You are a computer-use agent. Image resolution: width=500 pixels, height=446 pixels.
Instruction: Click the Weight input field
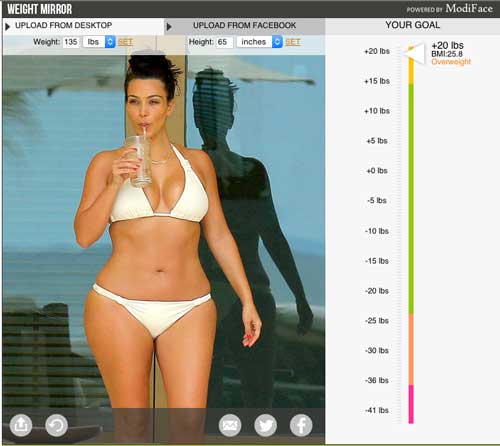pos(71,42)
